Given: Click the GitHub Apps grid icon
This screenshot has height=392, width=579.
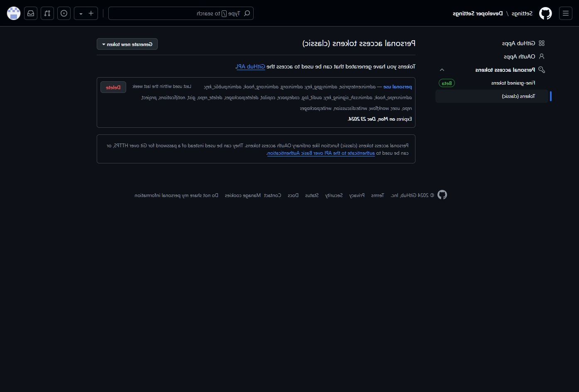Looking at the screenshot, I should pyautogui.click(x=541, y=43).
